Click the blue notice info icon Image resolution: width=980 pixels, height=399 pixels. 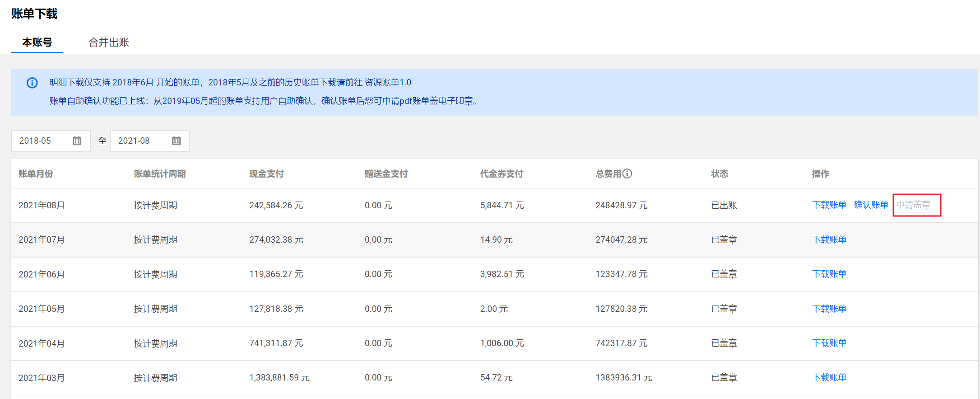click(x=32, y=83)
